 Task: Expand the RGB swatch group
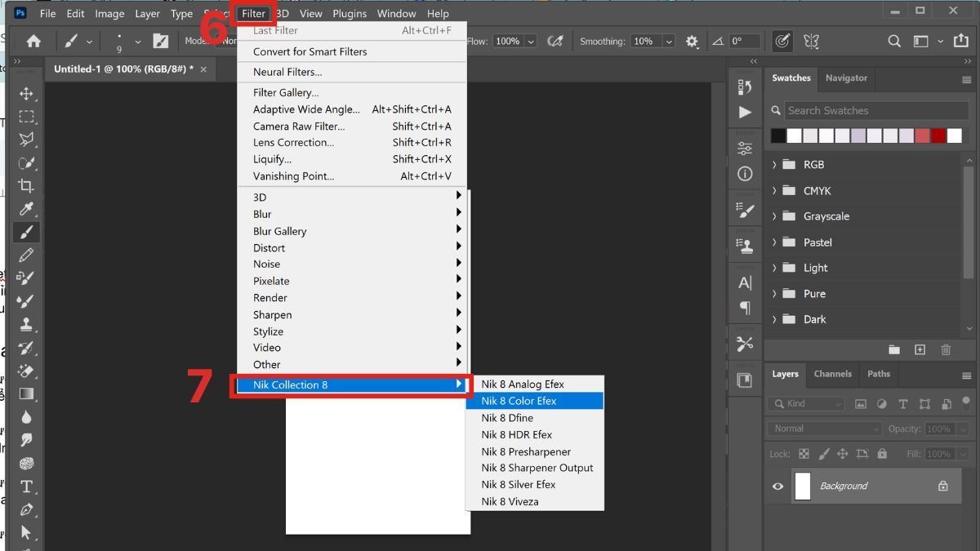(x=774, y=164)
